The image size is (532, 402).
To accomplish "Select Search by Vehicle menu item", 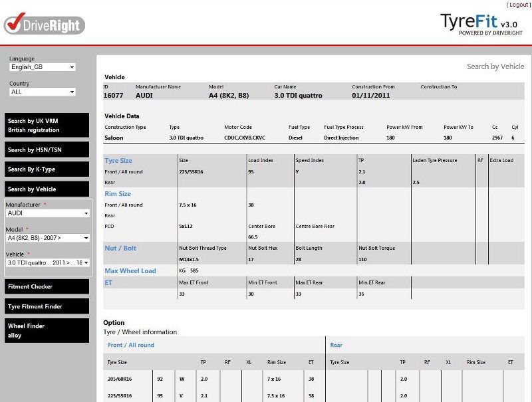I will [47, 189].
